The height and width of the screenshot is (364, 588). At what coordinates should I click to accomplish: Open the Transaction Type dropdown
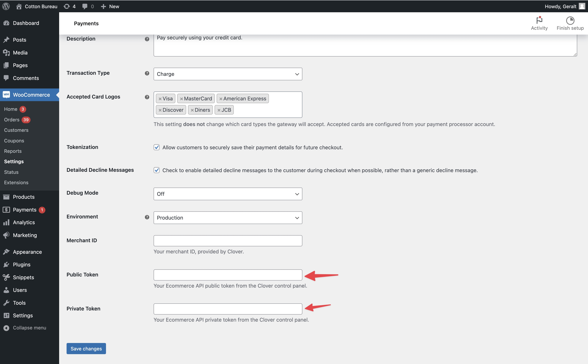(228, 74)
